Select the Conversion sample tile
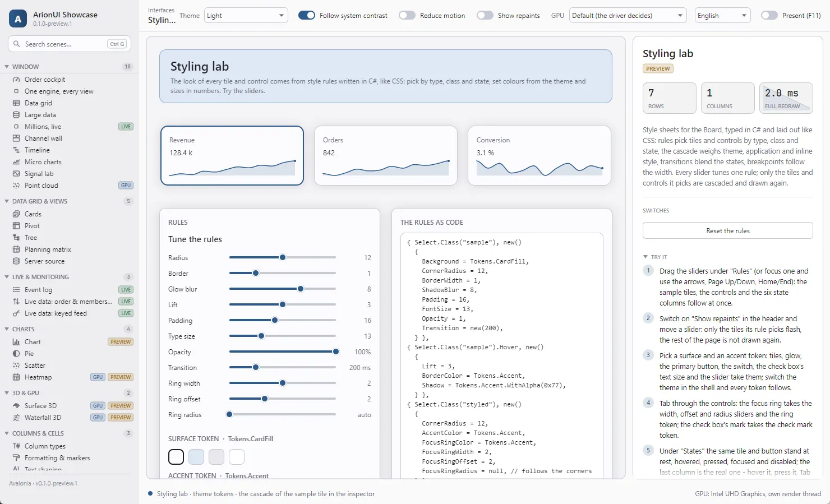This screenshot has width=830, height=504. click(539, 155)
